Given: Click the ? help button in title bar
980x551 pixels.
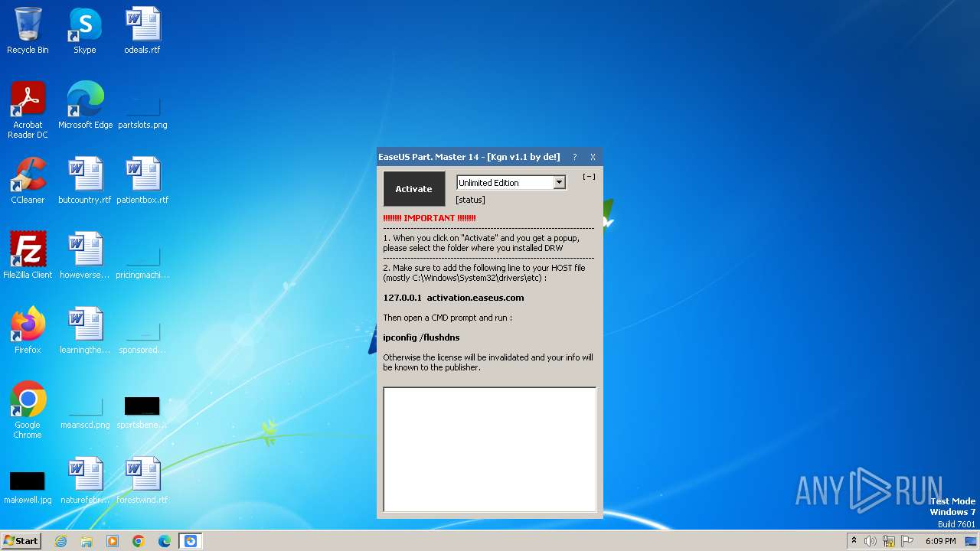Looking at the screenshot, I should 574,157.
